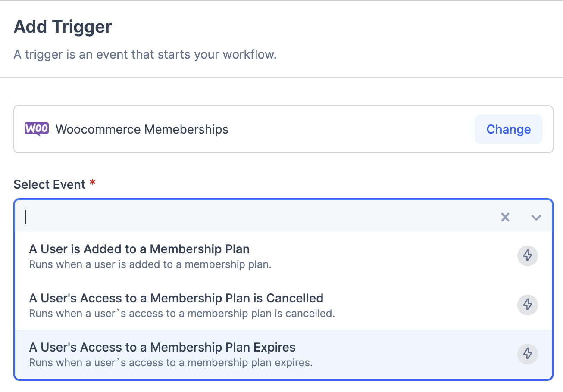The height and width of the screenshot is (392, 563).
Task: Click the purple Woo badge next to the integration name
Action: coord(36,129)
